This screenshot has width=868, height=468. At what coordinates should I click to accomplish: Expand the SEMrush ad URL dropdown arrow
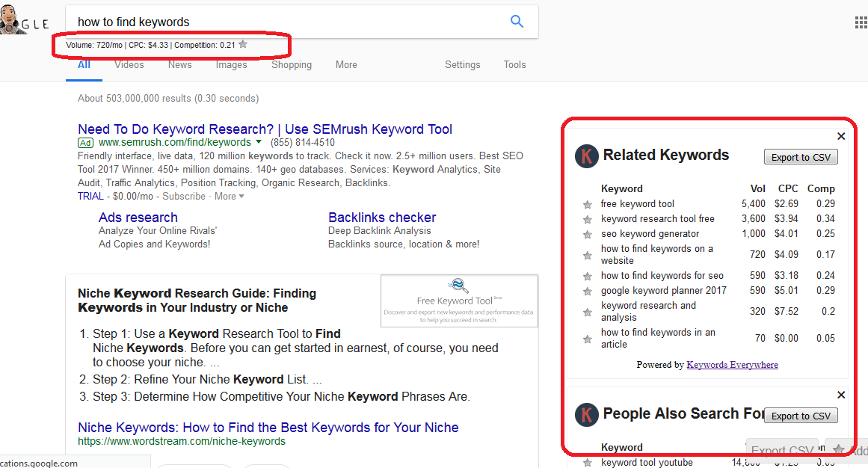pyautogui.click(x=259, y=142)
